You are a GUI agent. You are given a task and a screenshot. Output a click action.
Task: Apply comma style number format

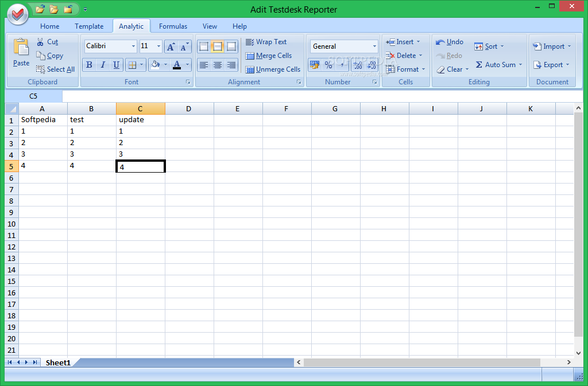(342, 65)
